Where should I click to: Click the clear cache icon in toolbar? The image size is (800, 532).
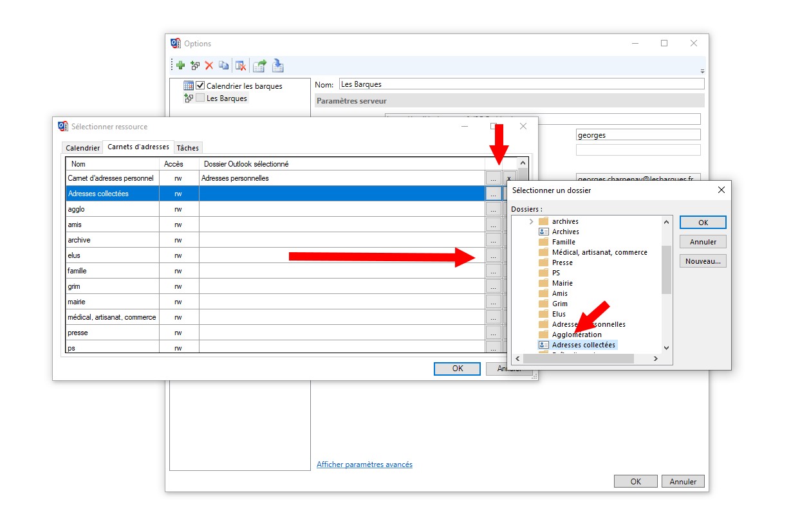pyautogui.click(x=240, y=65)
